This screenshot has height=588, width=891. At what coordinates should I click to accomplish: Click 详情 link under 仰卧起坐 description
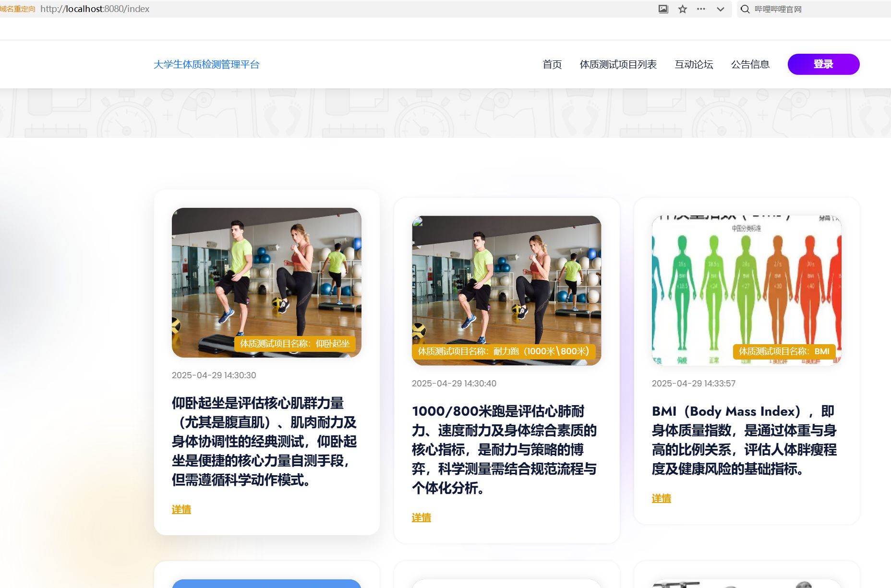(x=181, y=510)
